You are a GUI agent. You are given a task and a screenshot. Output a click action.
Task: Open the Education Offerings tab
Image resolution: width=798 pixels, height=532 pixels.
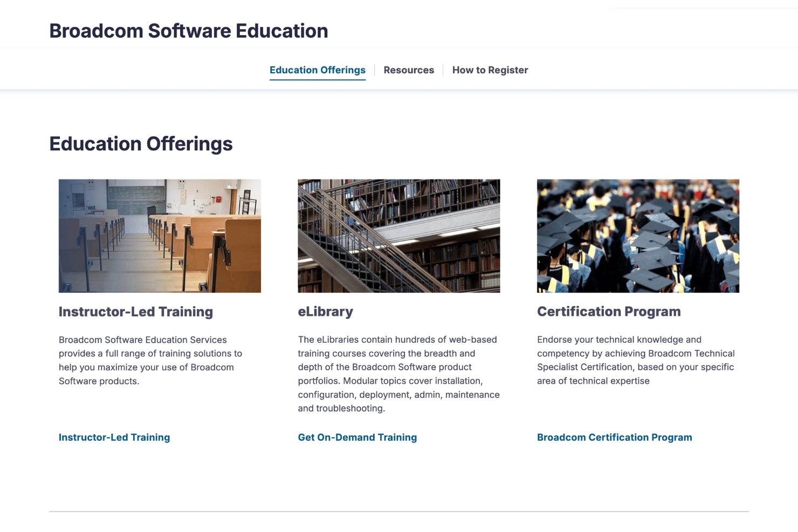coord(317,70)
